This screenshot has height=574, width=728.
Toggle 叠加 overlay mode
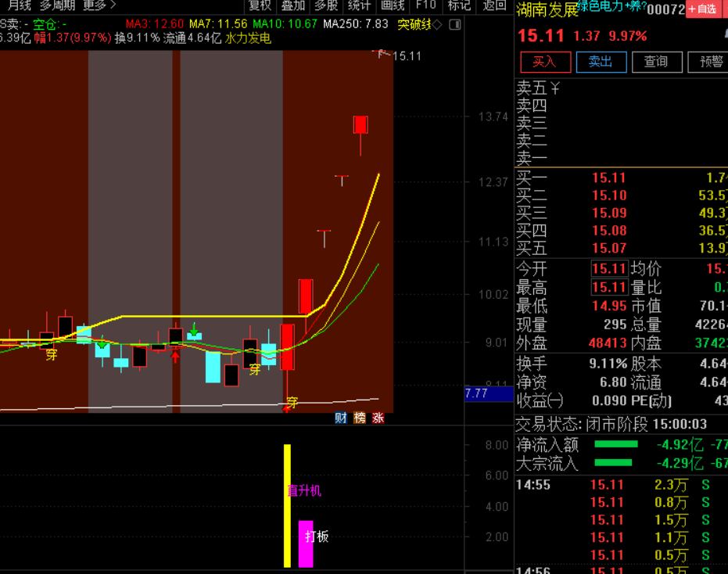pos(293,6)
